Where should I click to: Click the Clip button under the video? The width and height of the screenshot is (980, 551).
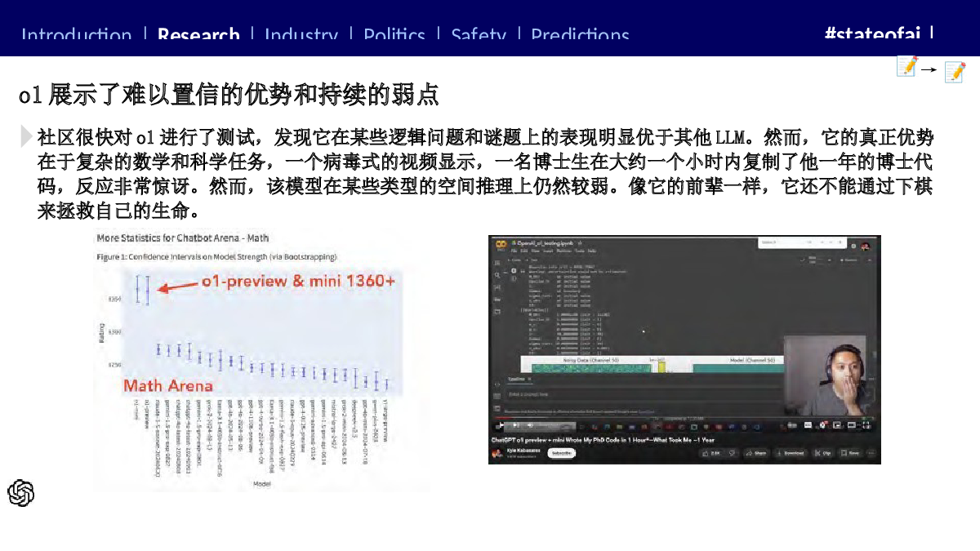822,453
